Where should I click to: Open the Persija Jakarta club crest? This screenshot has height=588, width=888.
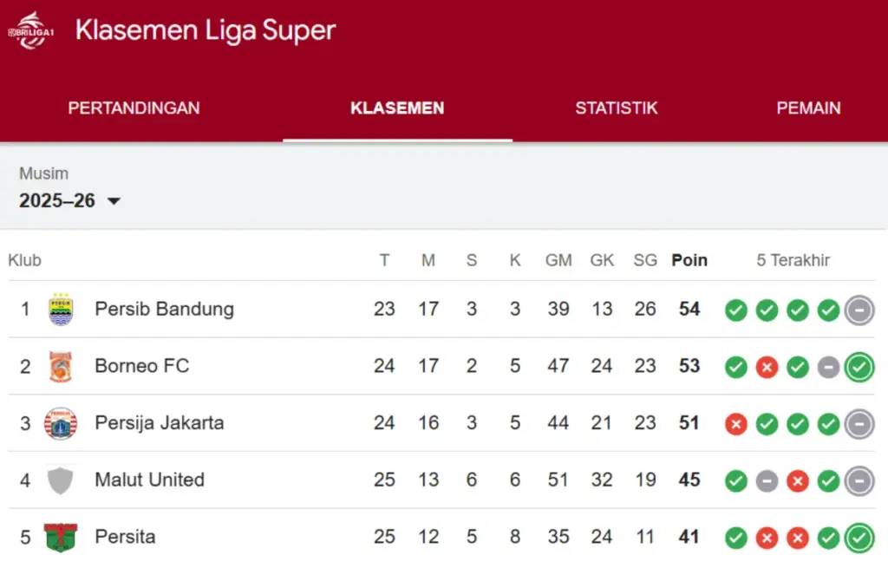click(x=61, y=423)
